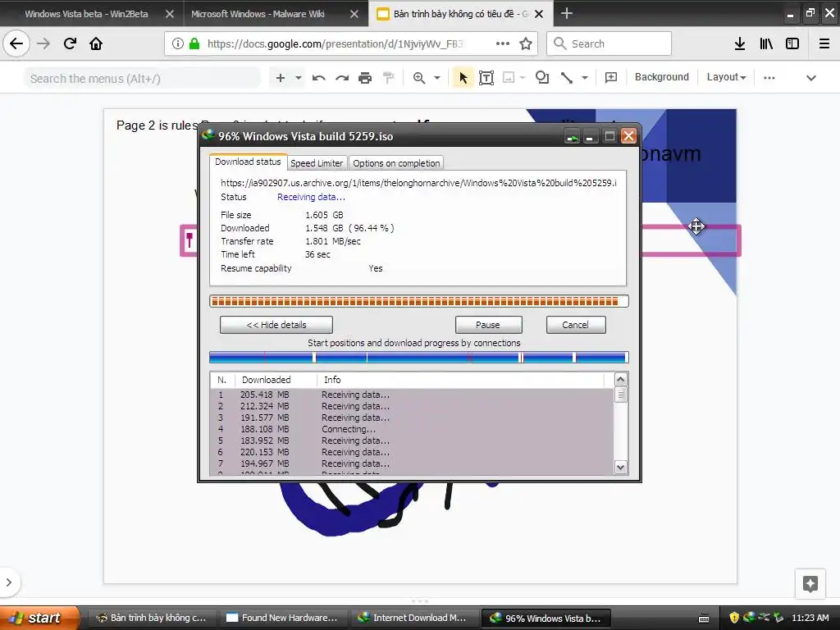Collapse the Slides menus with chevron
Image resolution: width=840 pixels, height=630 pixels.
coord(811,78)
